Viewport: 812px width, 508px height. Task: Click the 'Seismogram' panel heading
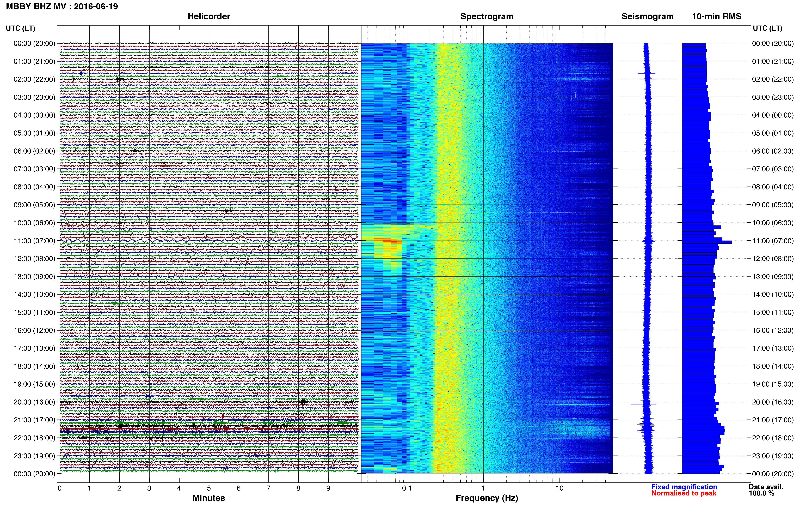(648, 16)
